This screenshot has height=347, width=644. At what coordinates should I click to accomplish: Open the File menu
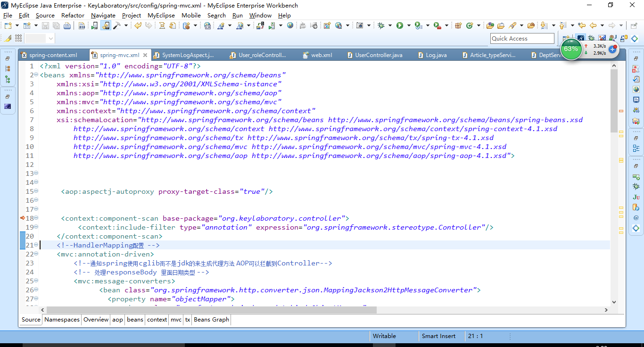coord(8,15)
